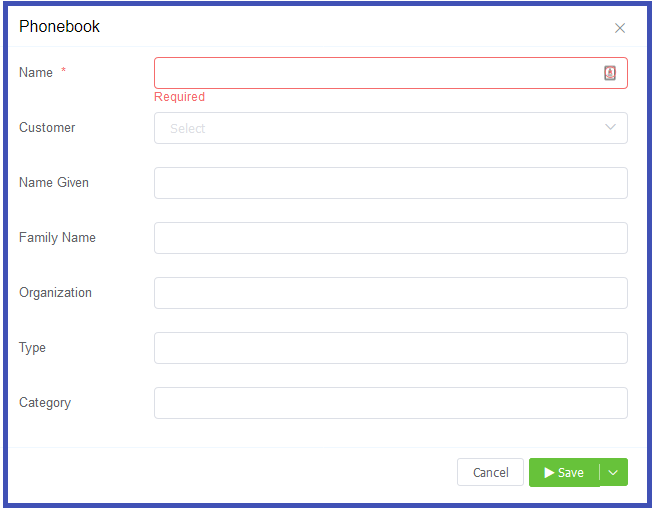Open the Customer select dropdown
653x509 pixels.
coord(391,128)
